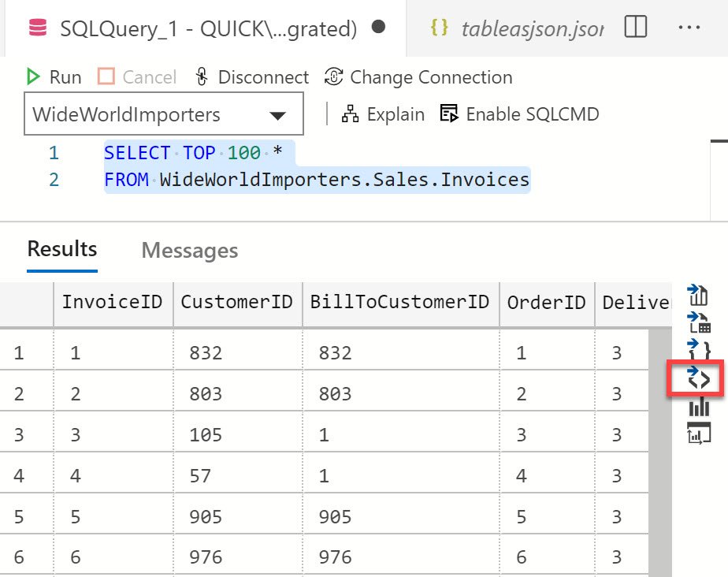This screenshot has width=728, height=577.
Task: Open the more actions ellipsis menu
Action: (x=689, y=27)
